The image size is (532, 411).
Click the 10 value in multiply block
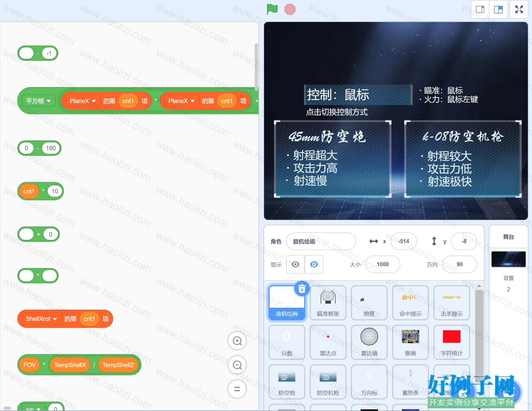coord(55,191)
